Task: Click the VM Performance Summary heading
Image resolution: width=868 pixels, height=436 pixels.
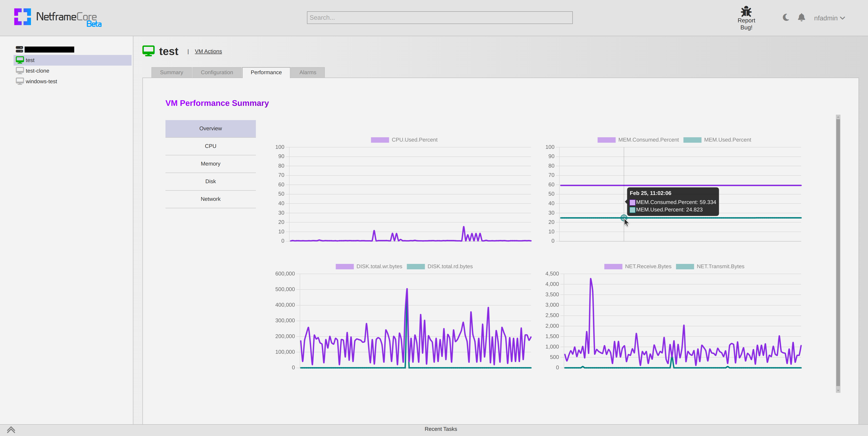Action: (x=217, y=103)
